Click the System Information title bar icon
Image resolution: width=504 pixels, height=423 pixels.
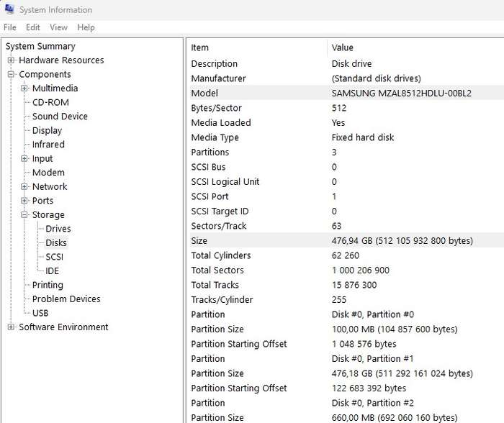9,9
